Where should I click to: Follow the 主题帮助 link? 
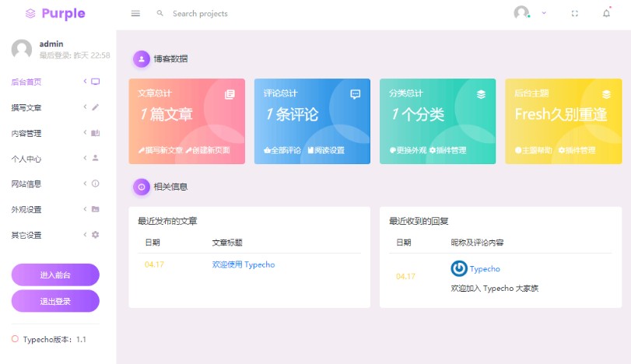(x=534, y=150)
